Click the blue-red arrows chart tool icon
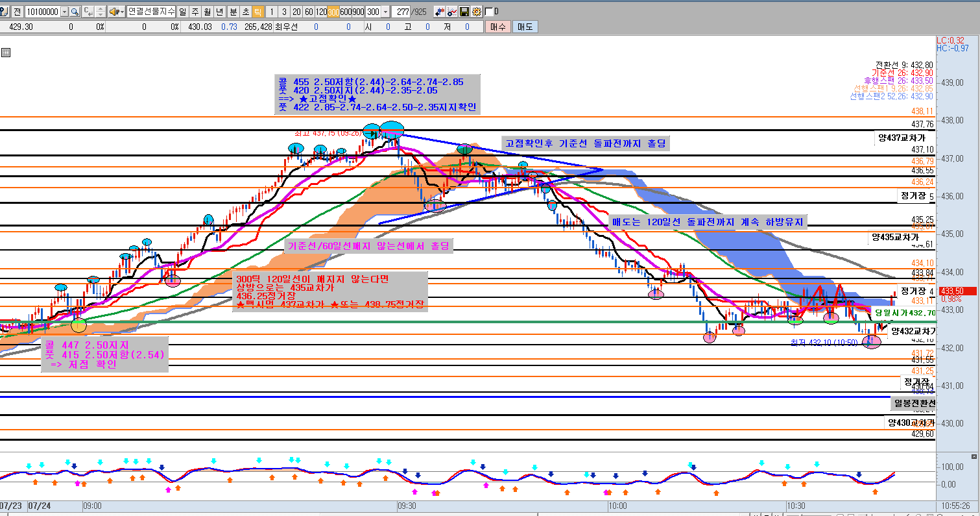 [x=439, y=12]
